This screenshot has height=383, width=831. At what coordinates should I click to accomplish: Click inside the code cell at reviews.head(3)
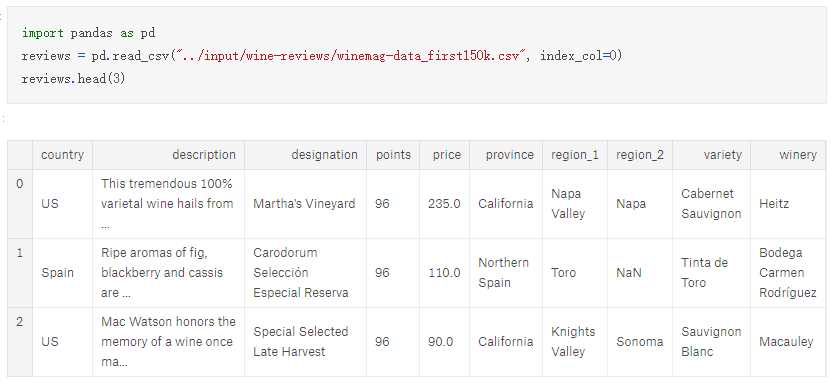point(73,79)
